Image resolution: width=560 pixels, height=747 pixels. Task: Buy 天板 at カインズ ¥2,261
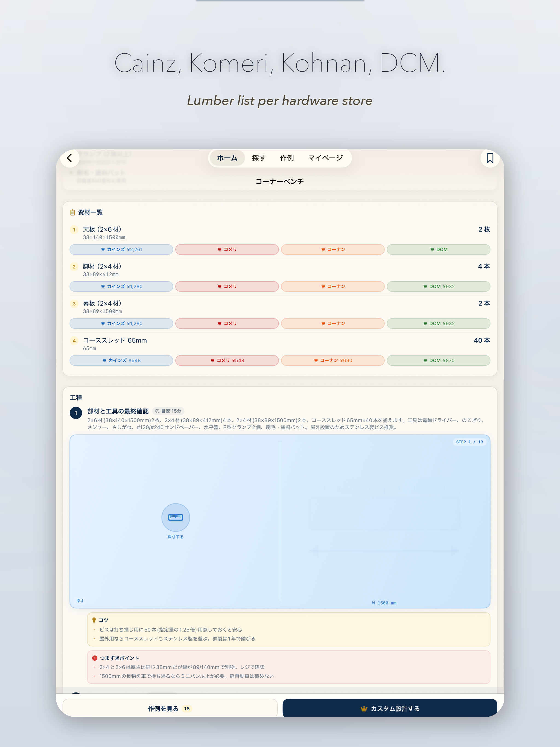click(121, 250)
